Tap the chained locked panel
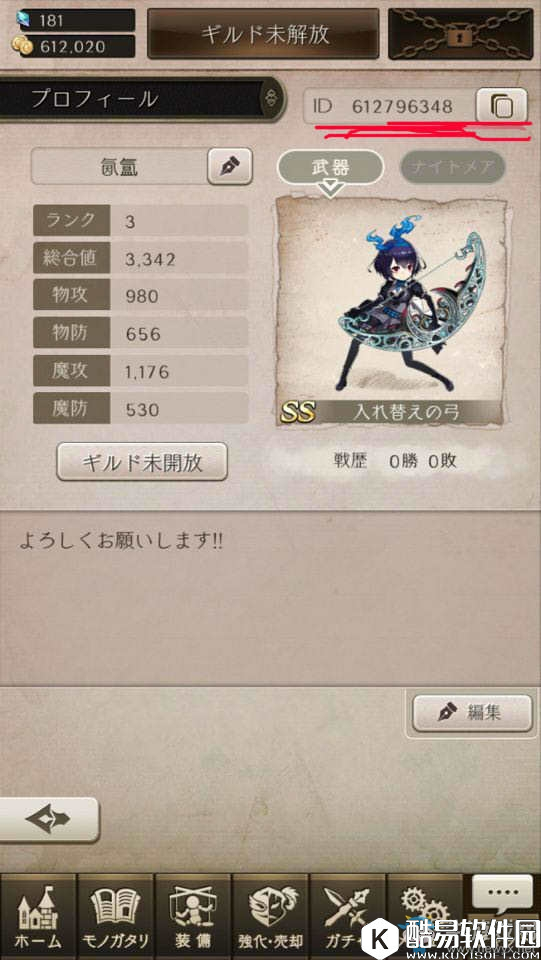 coord(461,34)
